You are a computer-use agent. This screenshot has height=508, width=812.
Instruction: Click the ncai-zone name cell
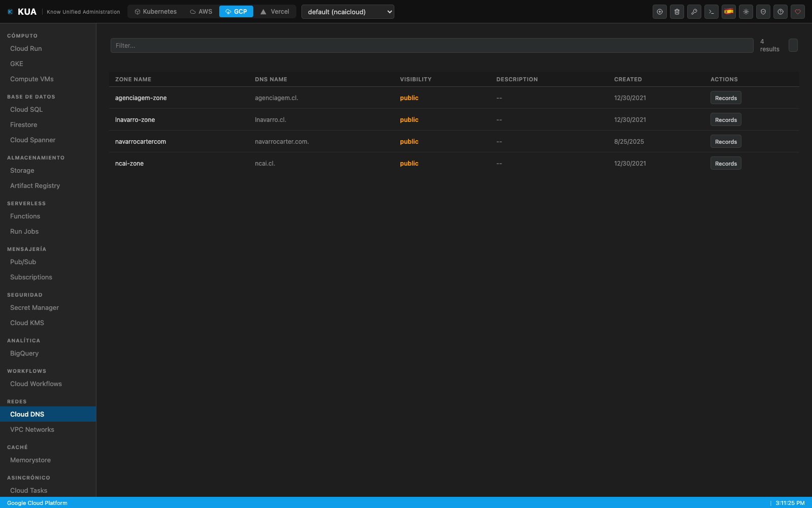click(129, 164)
